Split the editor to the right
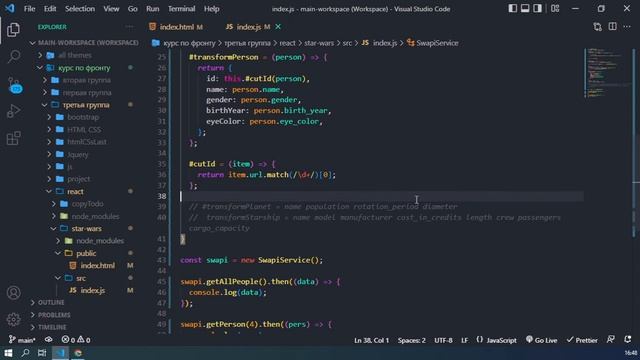This screenshot has height=360, width=640. pos(613,27)
